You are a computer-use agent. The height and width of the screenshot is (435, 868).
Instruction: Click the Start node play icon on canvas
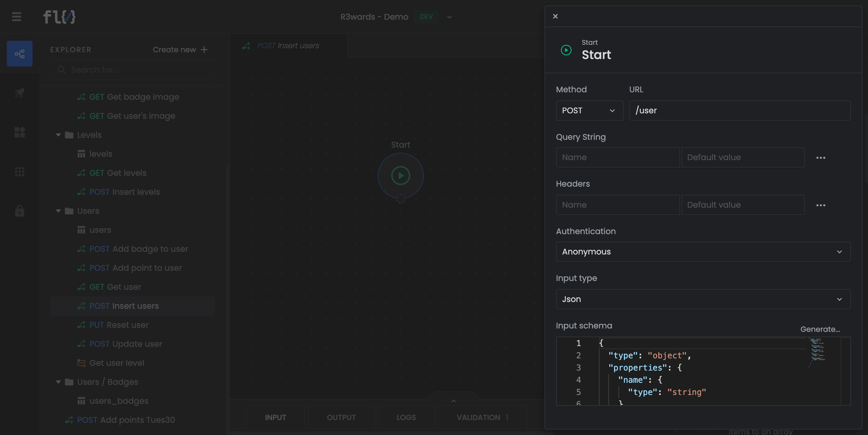tap(401, 175)
